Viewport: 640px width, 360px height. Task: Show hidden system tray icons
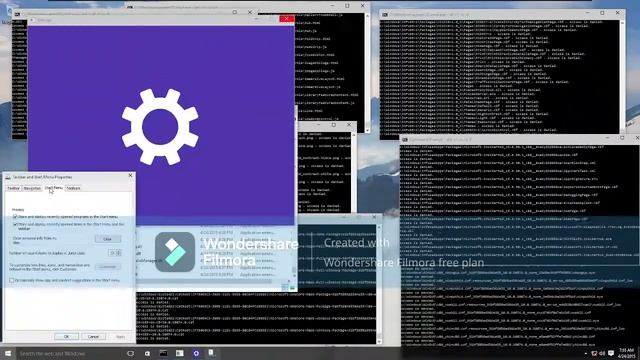(586, 353)
